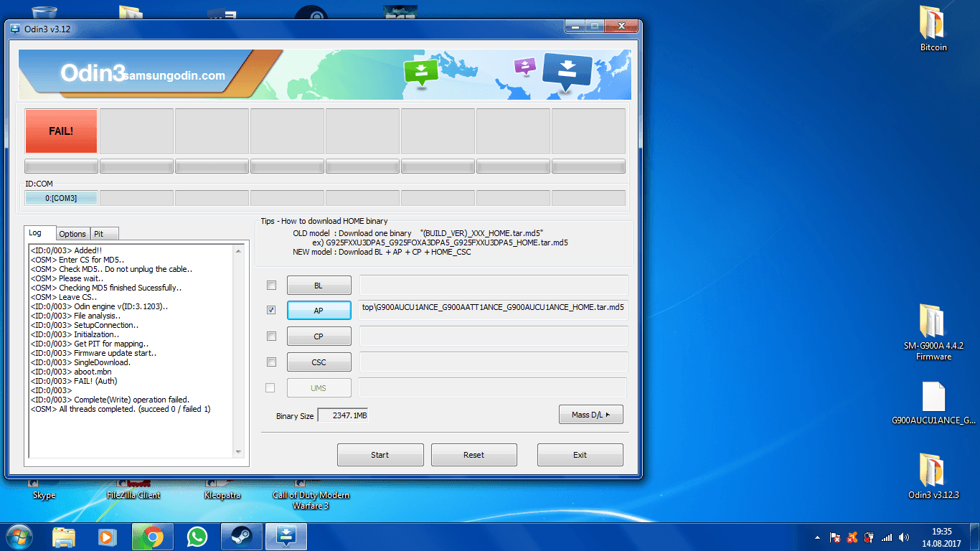Click the Binary Size value 2347.1MB
The height and width of the screenshot is (551, 980).
pyautogui.click(x=343, y=415)
